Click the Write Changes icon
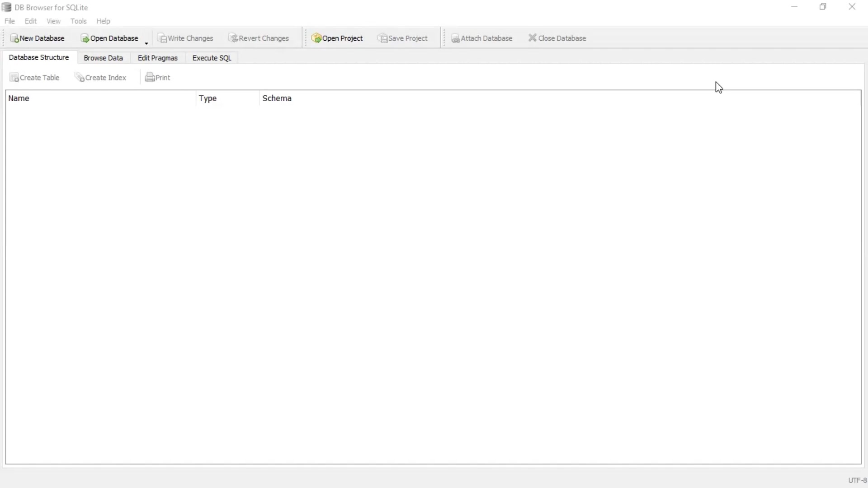This screenshot has height=488, width=868. pos(185,38)
